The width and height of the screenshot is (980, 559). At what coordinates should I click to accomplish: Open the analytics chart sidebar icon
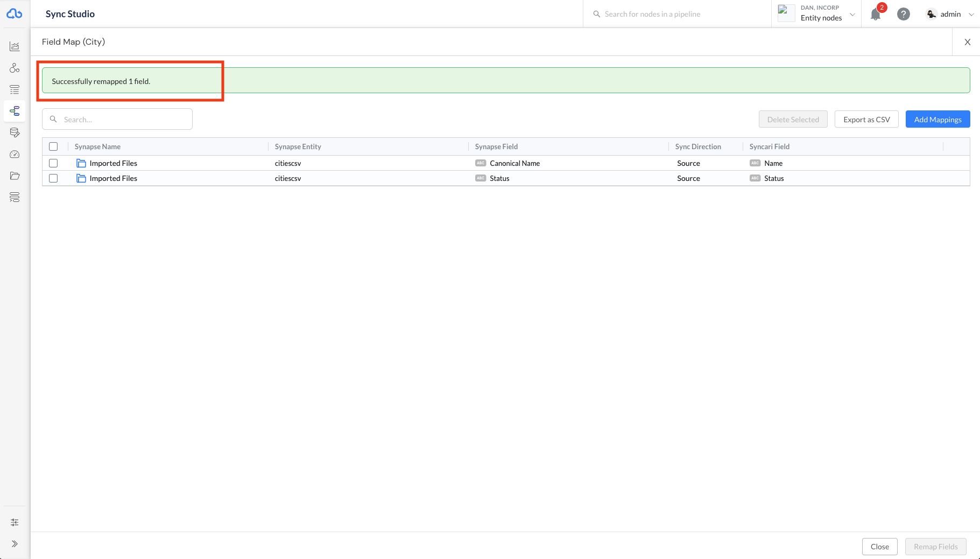coord(15,47)
